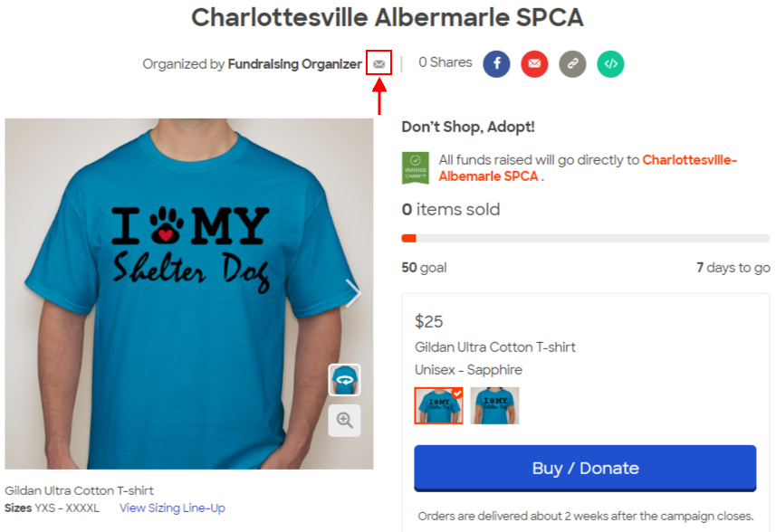
Task: Select the second shirt thumbnail
Action: (494, 405)
